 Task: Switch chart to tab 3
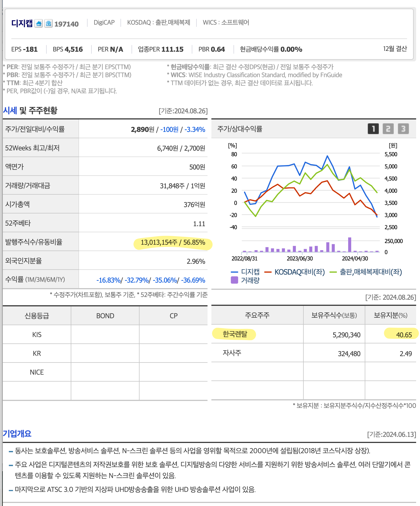click(x=403, y=129)
